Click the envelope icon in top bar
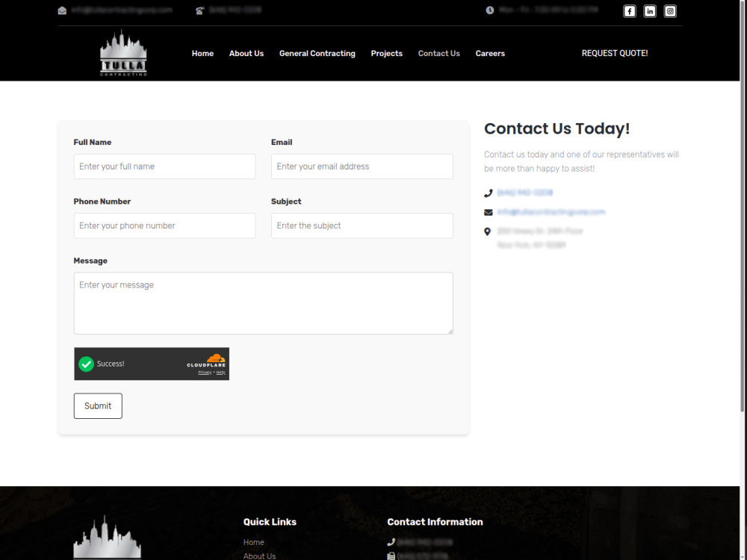This screenshot has width=747, height=560. tap(62, 10)
